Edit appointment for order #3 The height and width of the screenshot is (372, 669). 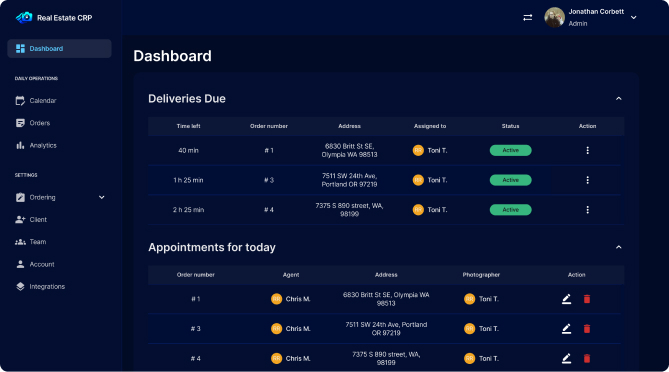pos(566,329)
